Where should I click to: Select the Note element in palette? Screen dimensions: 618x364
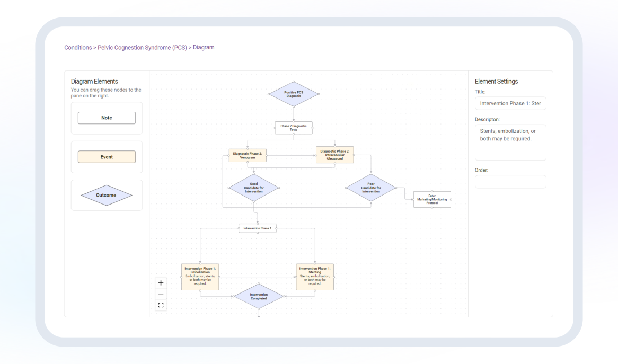(x=107, y=118)
